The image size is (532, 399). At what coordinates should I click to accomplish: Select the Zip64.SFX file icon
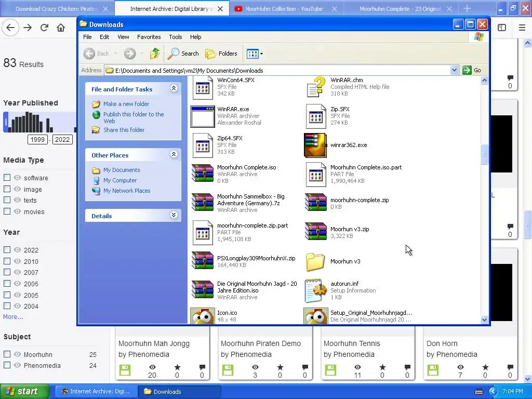(203, 145)
